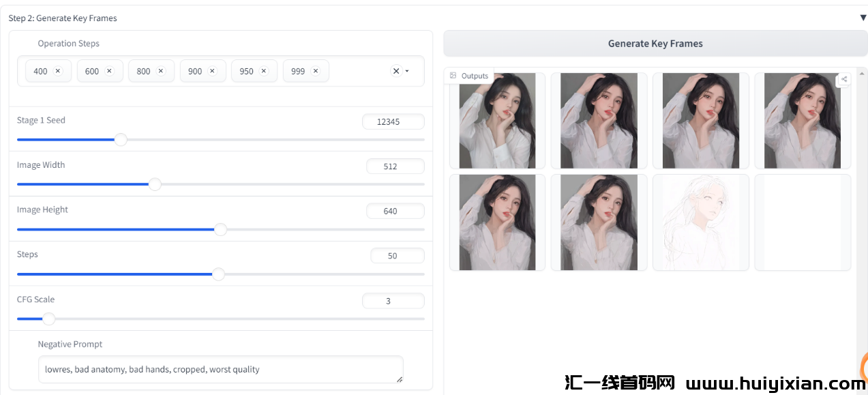This screenshot has width=868, height=395.
Task: Open the first output image thumbnail
Action: point(497,121)
